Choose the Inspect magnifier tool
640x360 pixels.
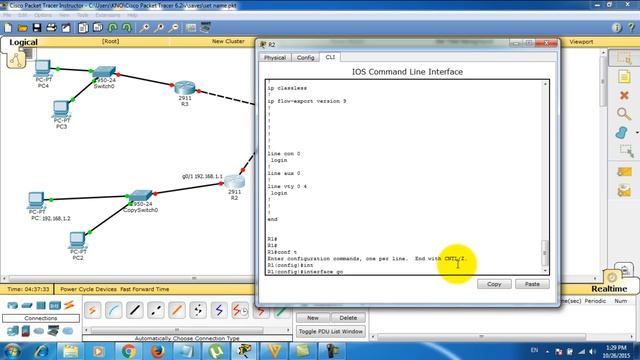coord(624,113)
